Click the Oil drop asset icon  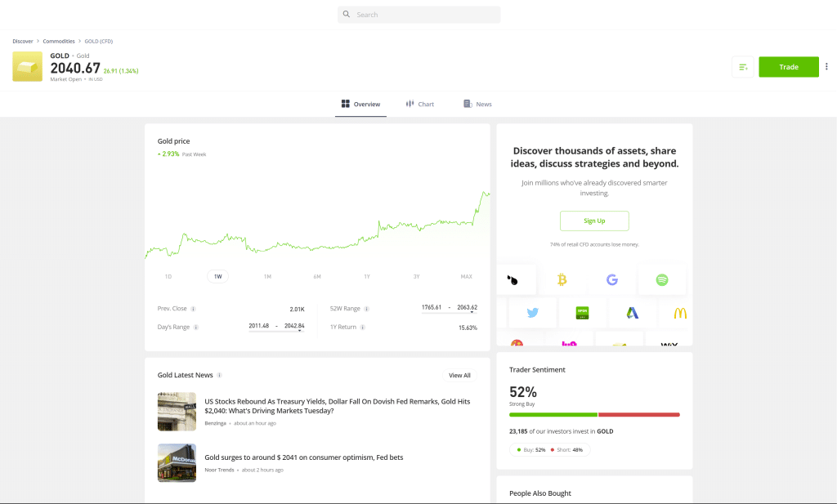(512, 279)
